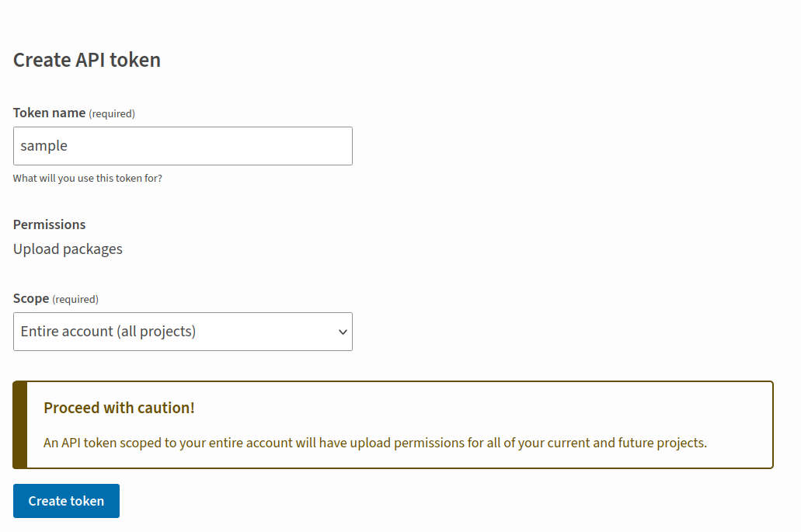This screenshot has height=532, width=801.
Task: Place cursor on 'sample' text in field
Action: click(44, 146)
